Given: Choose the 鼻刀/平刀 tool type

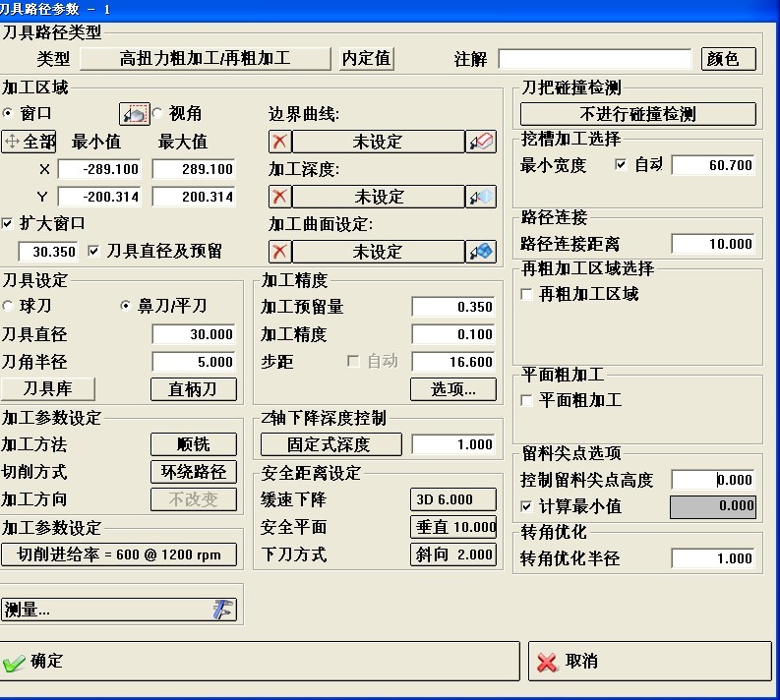Looking at the screenshot, I should click(125, 306).
